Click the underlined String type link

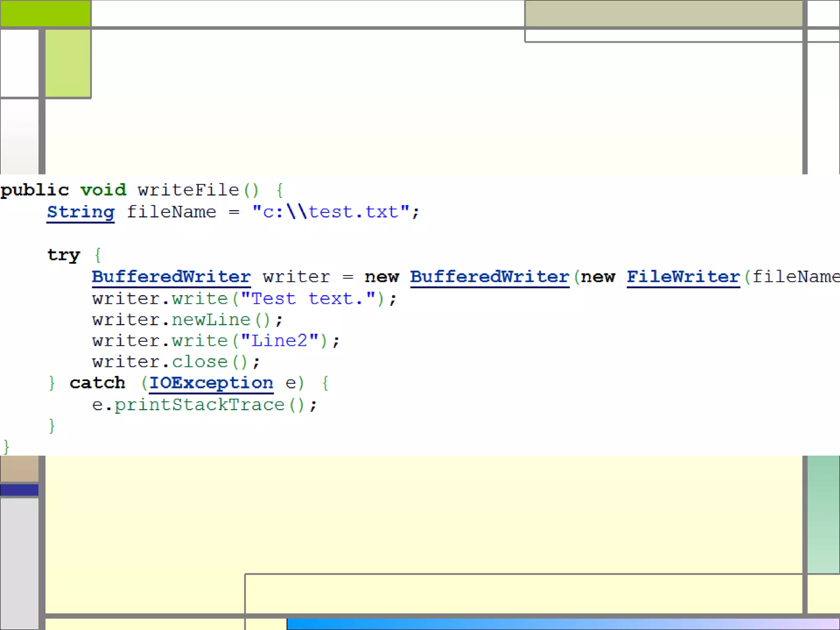[x=80, y=212]
